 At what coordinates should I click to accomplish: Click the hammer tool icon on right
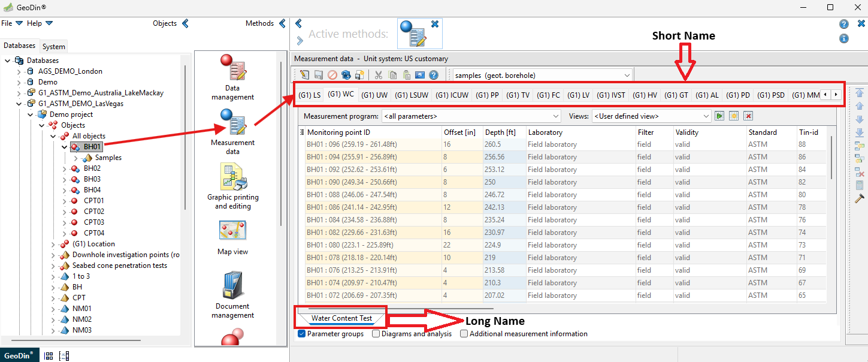click(x=860, y=198)
